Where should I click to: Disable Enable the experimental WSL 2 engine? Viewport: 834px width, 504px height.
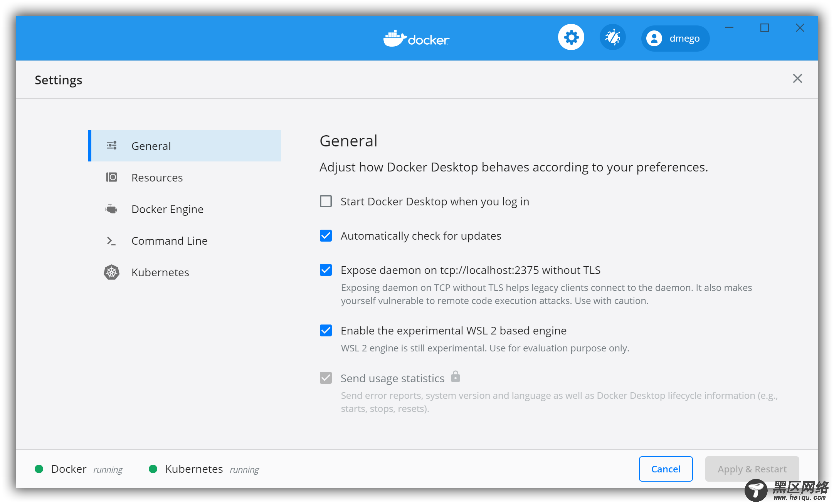[326, 330]
